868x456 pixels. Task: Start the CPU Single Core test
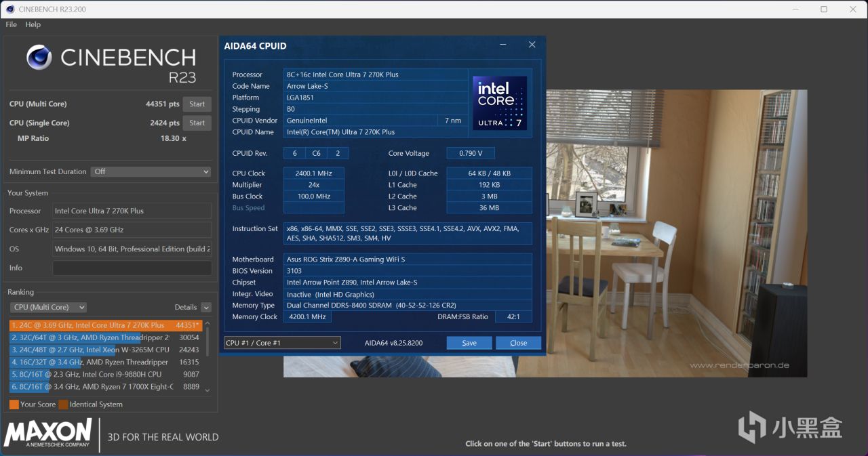coord(197,123)
